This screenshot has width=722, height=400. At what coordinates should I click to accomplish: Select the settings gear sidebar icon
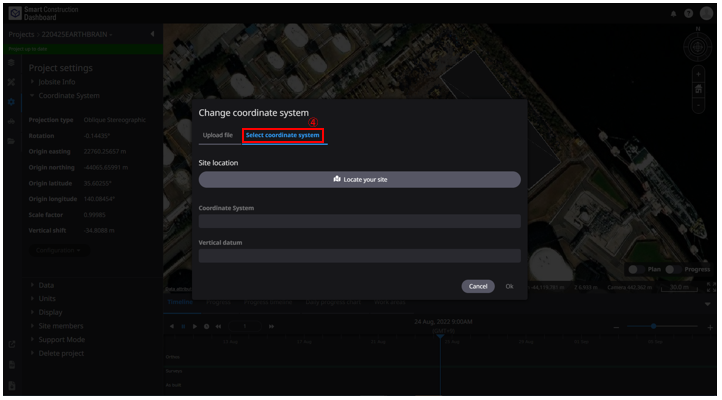11,102
